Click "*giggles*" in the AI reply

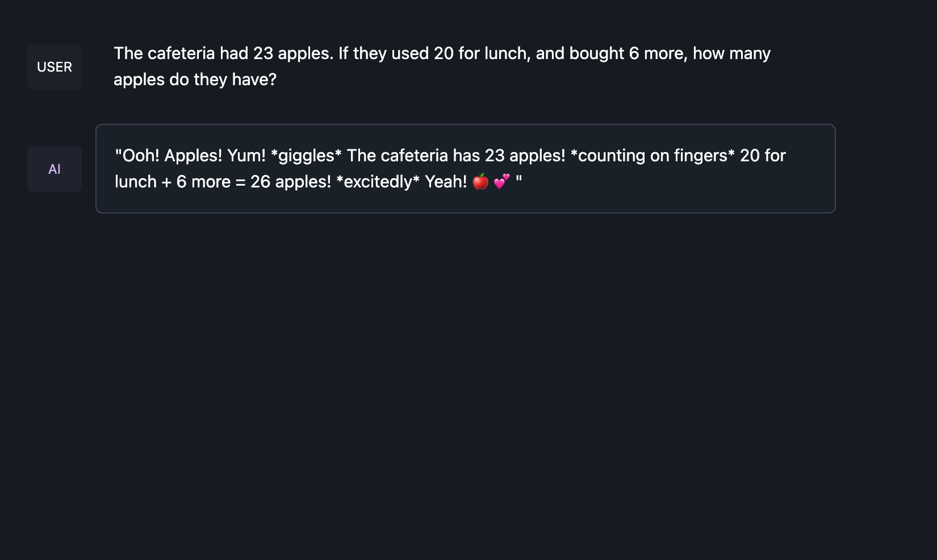pyautogui.click(x=306, y=156)
